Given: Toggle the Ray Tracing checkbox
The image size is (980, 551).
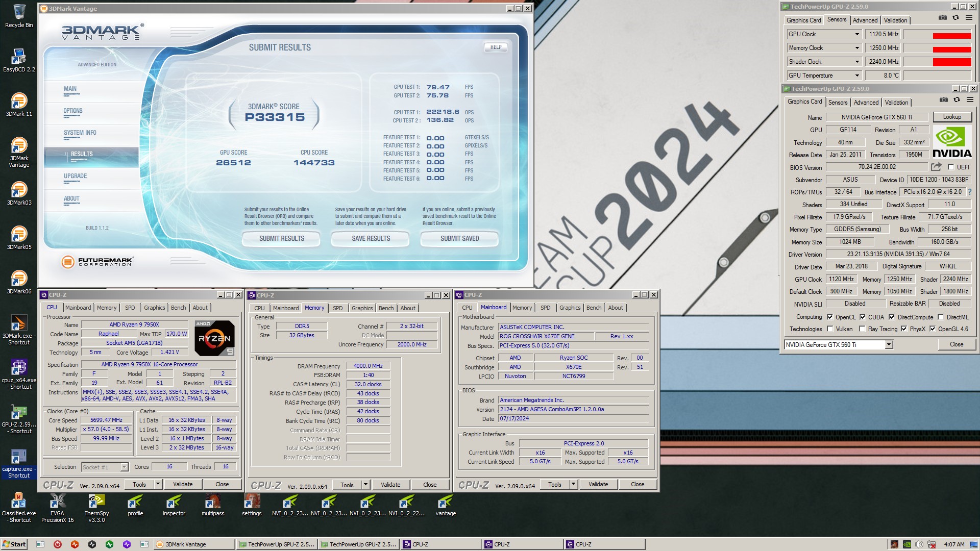Looking at the screenshot, I should [x=863, y=329].
